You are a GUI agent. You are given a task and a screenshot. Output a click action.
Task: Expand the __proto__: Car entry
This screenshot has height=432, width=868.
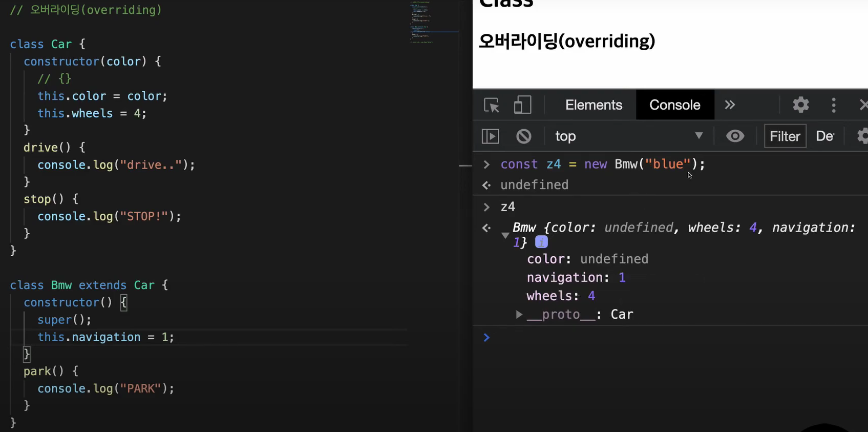click(519, 315)
